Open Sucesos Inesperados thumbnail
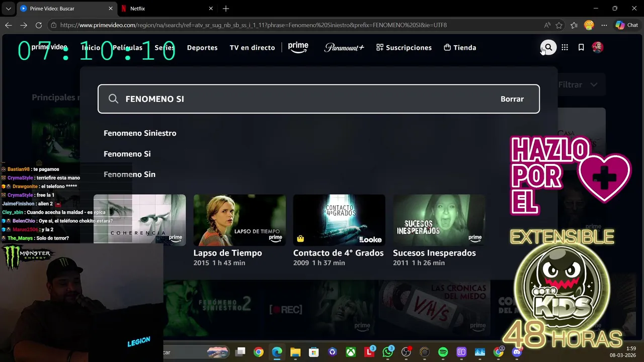The width and height of the screenshot is (644, 362). click(x=439, y=220)
